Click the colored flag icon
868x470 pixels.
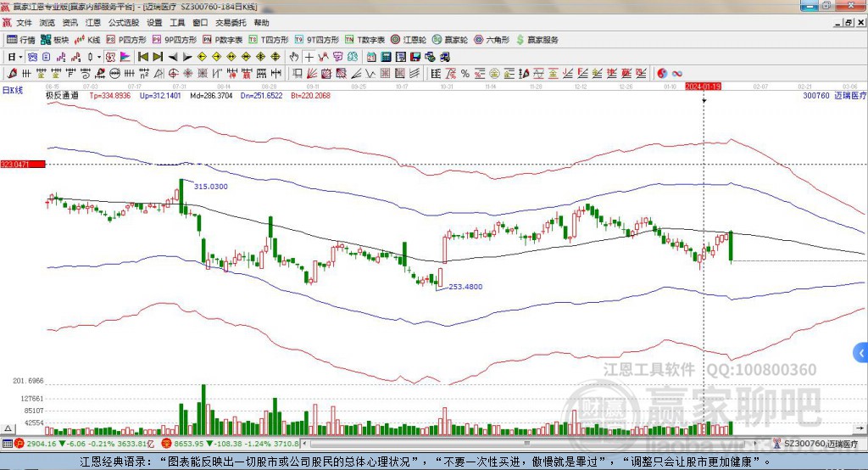coord(125,57)
